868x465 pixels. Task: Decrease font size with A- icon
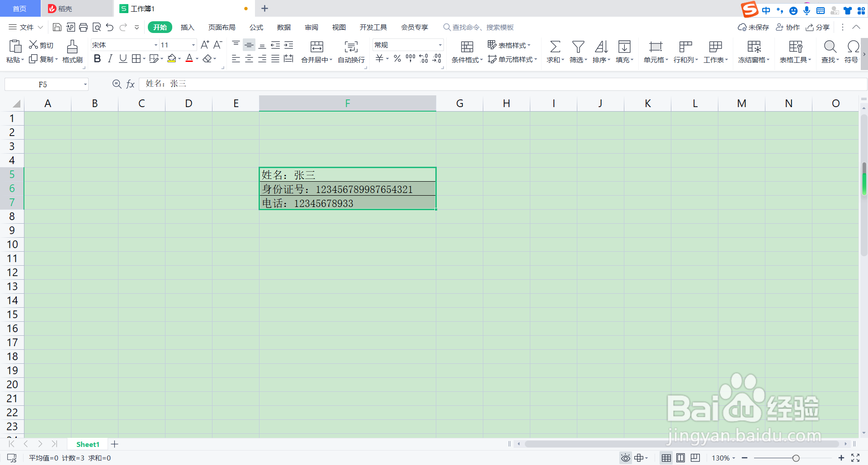(x=218, y=45)
